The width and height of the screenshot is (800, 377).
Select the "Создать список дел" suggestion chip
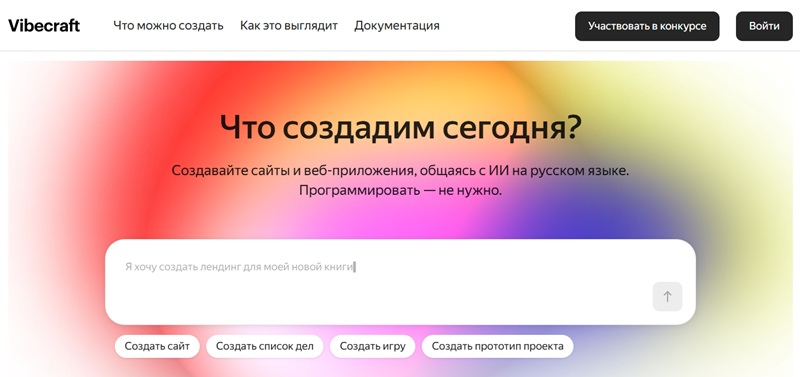point(264,346)
